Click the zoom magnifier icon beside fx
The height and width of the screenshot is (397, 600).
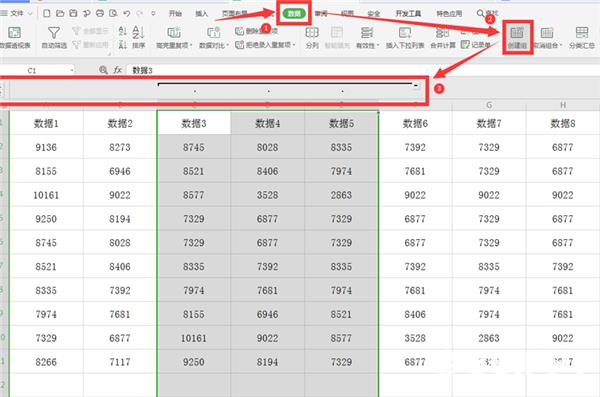(103, 70)
